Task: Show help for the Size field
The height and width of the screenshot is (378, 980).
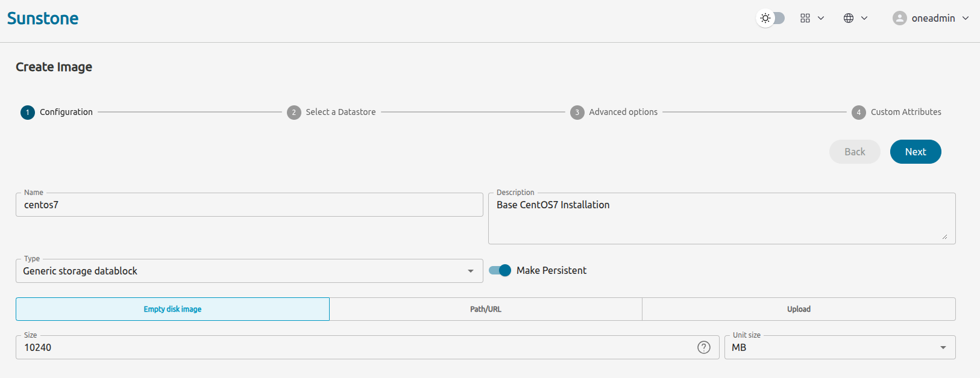Action: (704, 347)
